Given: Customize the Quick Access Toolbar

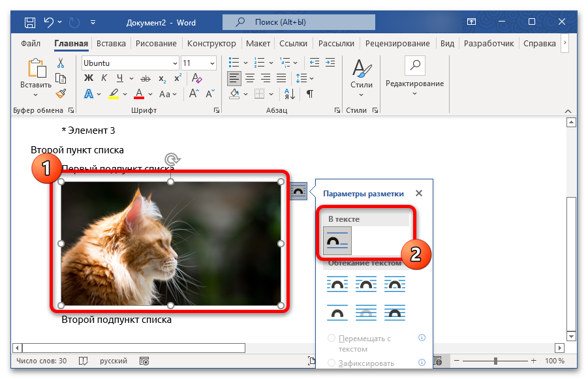Looking at the screenshot, I should pyautogui.click(x=93, y=22).
